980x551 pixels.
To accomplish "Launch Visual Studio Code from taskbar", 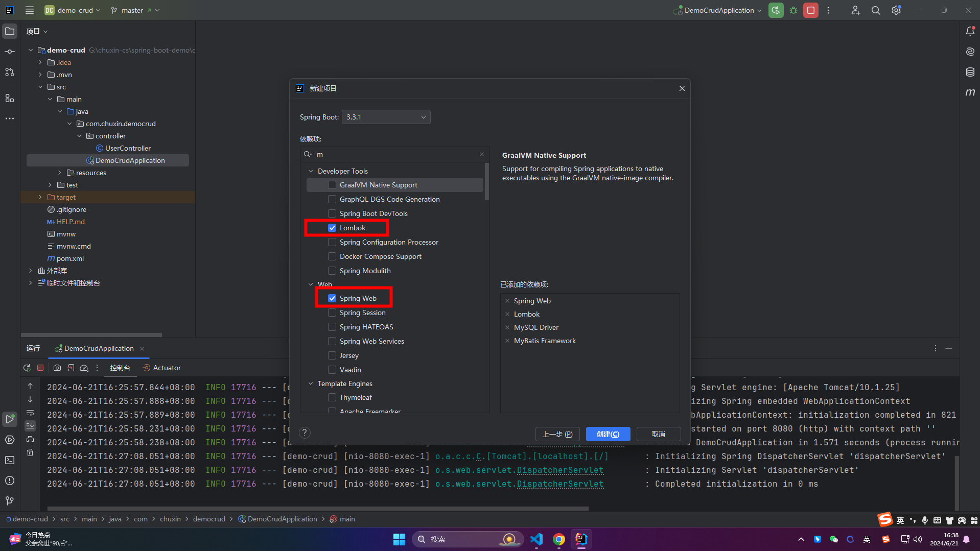I will click(536, 539).
